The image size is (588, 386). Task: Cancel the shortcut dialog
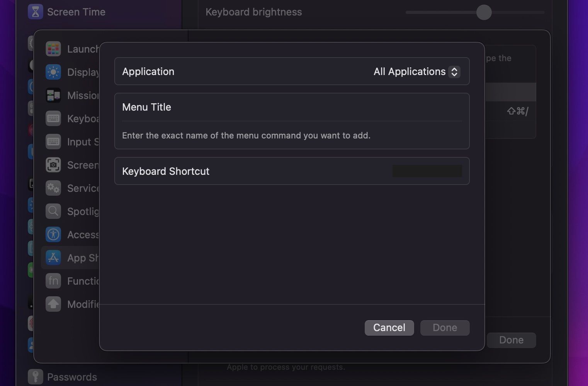pyautogui.click(x=389, y=328)
